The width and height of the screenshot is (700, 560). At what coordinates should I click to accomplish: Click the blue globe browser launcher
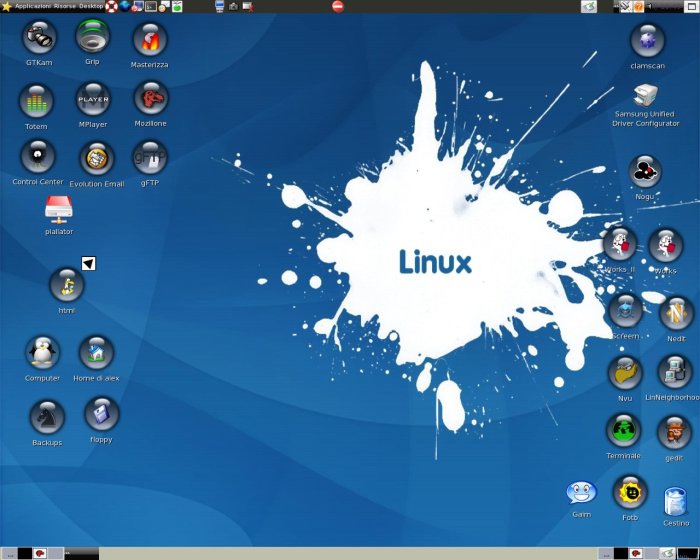125,6
